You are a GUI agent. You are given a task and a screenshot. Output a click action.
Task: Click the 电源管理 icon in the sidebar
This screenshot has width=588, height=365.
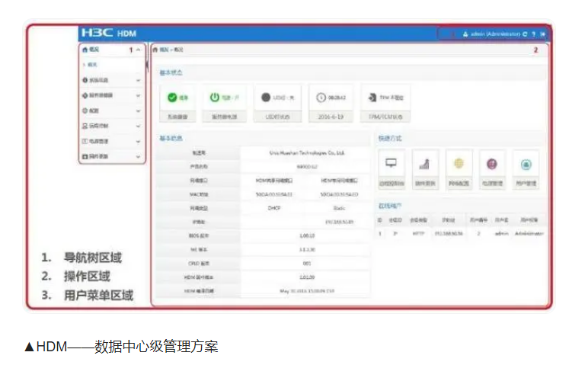(x=85, y=141)
